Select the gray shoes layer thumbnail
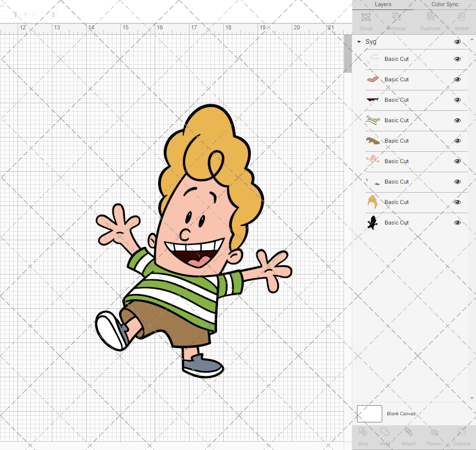The height and width of the screenshot is (450, 476). coord(373,182)
